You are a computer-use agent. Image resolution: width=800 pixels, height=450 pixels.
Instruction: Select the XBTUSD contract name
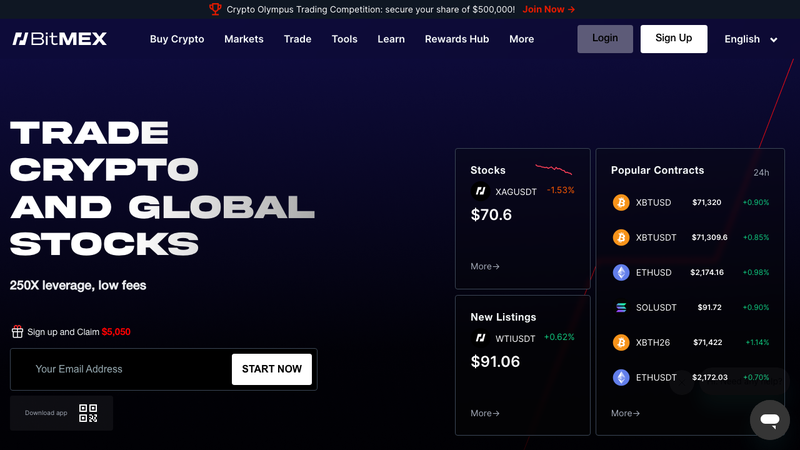[653, 203]
